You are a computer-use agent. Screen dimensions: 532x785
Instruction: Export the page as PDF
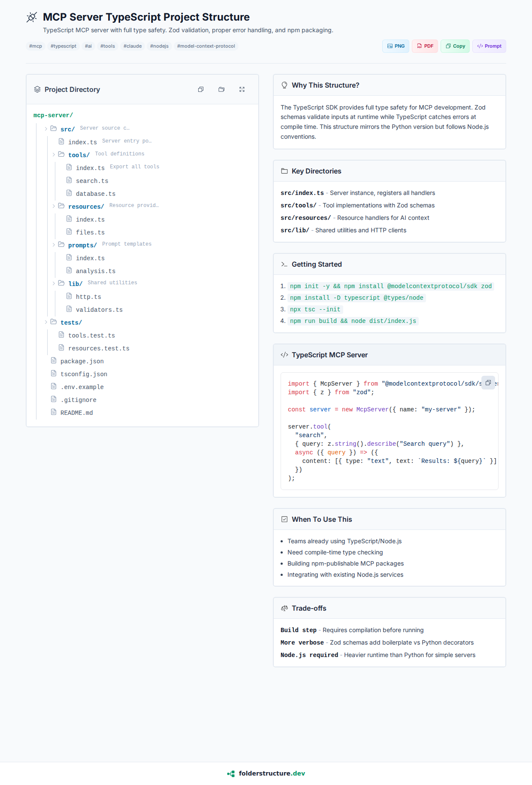click(x=425, y=46)
